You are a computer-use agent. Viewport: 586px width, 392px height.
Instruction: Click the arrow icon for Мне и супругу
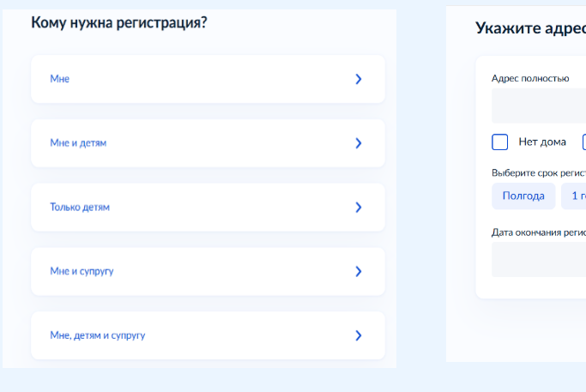[359, 271]
